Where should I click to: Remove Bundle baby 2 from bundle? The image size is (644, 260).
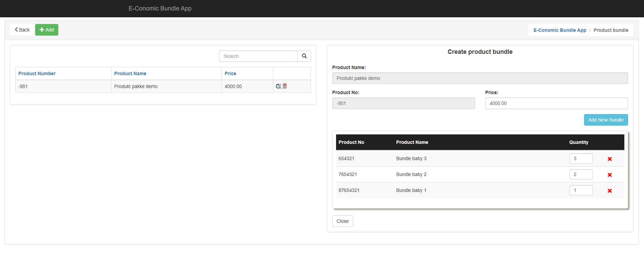coord(609,175)
